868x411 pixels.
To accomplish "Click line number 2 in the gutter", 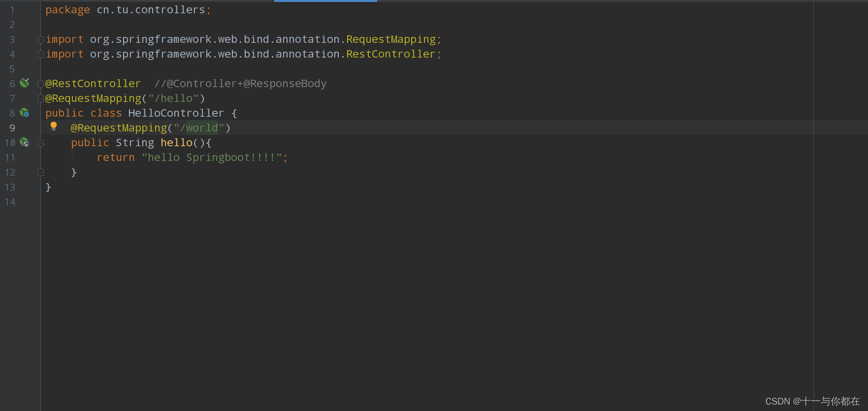I will (12, 25).
